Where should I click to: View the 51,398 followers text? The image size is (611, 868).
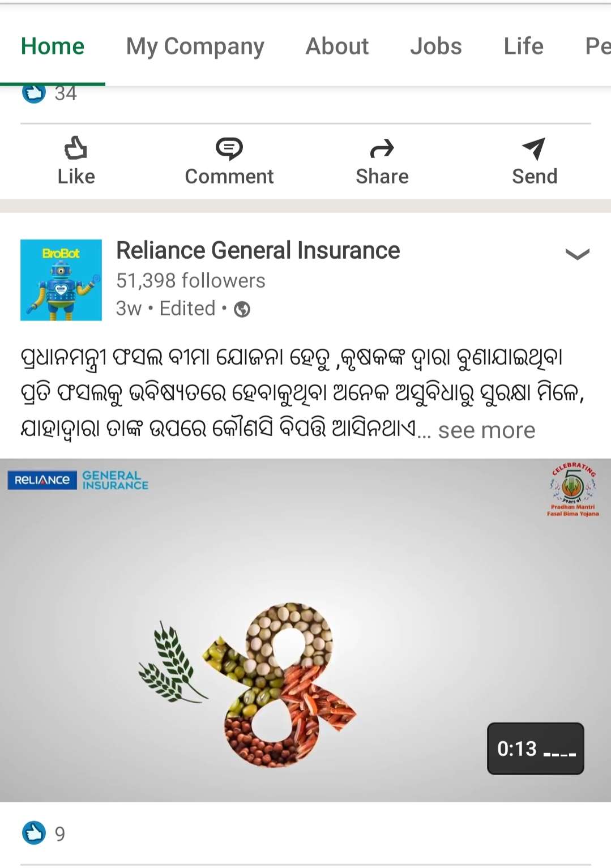tap(191, 281)
